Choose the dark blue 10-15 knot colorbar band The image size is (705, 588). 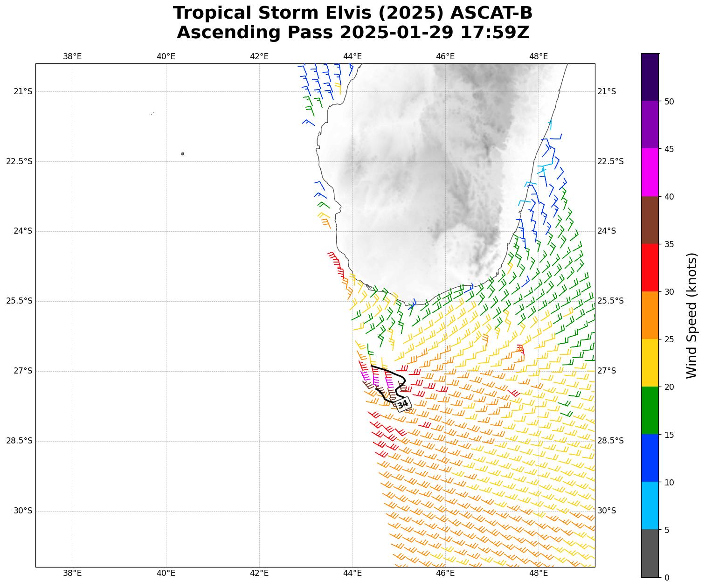[x=650, y=458]
